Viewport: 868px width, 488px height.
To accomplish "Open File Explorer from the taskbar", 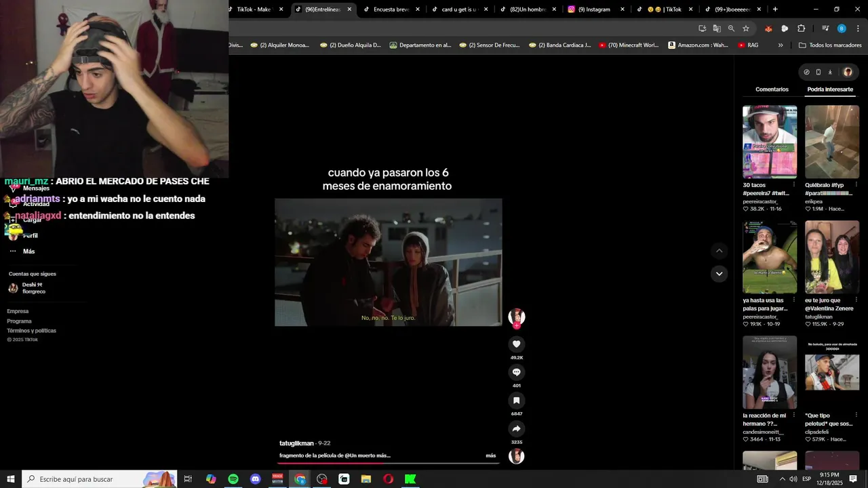I will (366, 479).
